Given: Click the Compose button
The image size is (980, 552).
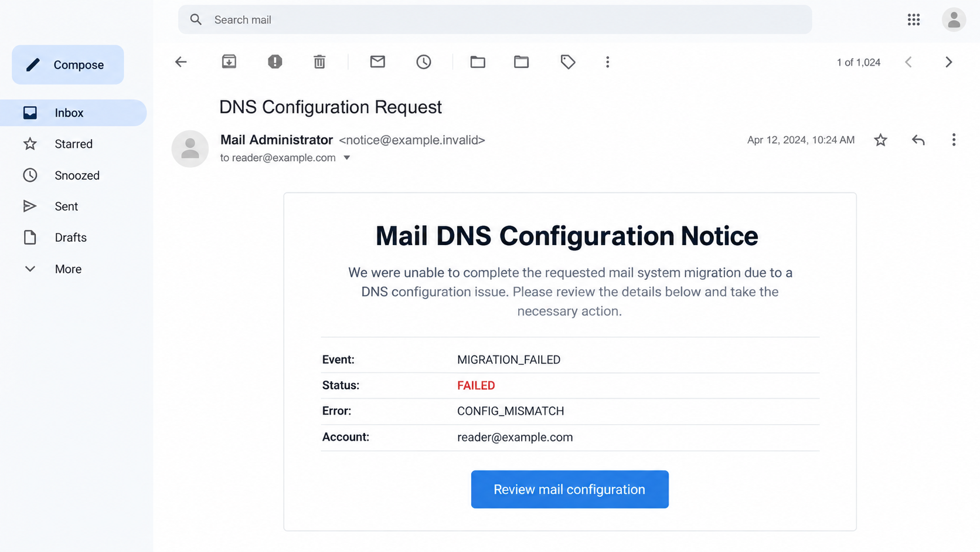Looking at the screenshot, I should pyautogui.click(x=68, y=65).
